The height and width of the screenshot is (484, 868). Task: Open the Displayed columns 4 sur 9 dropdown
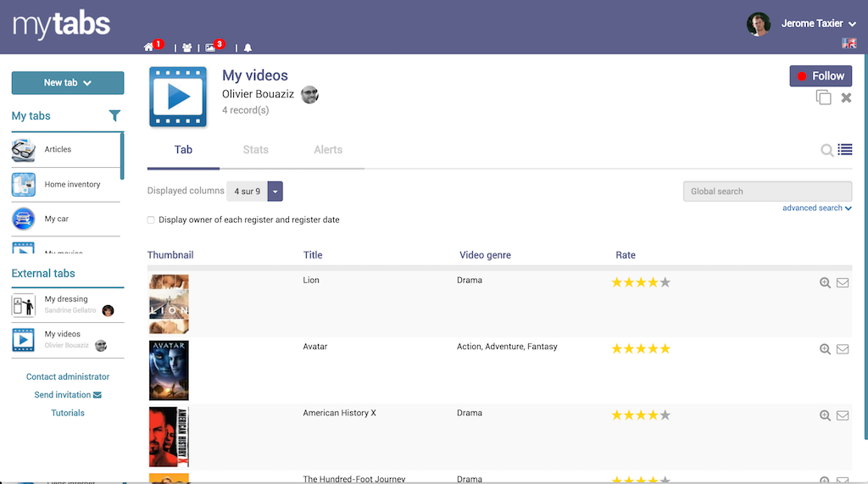(254, 191)
